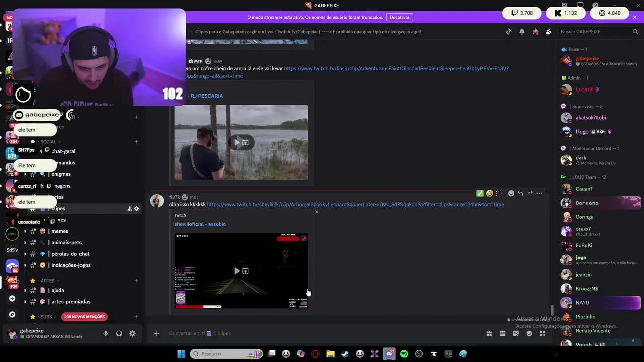Open the threads icon in channel header
644x362 pixels.
coord(508,31)
